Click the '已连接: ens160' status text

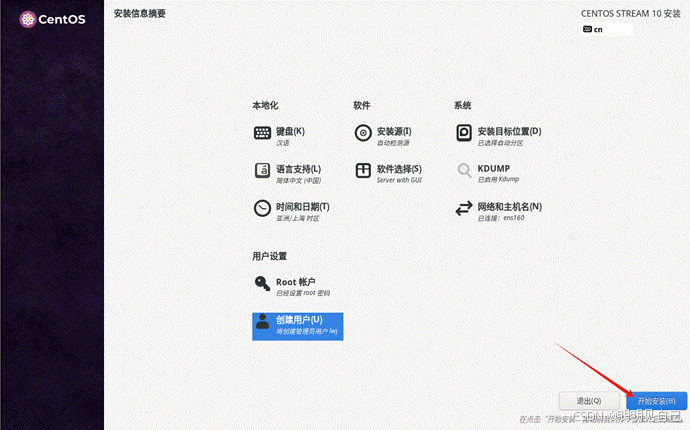[501, 218]
